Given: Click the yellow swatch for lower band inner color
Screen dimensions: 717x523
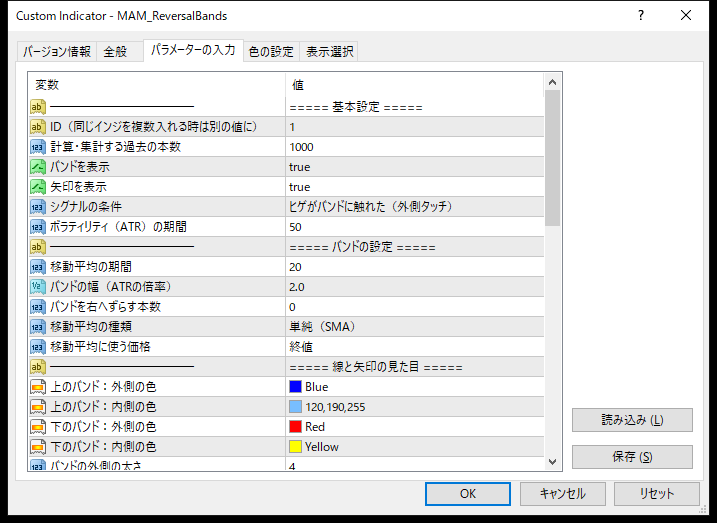Looking at the screenshot, I should point(295,447).
